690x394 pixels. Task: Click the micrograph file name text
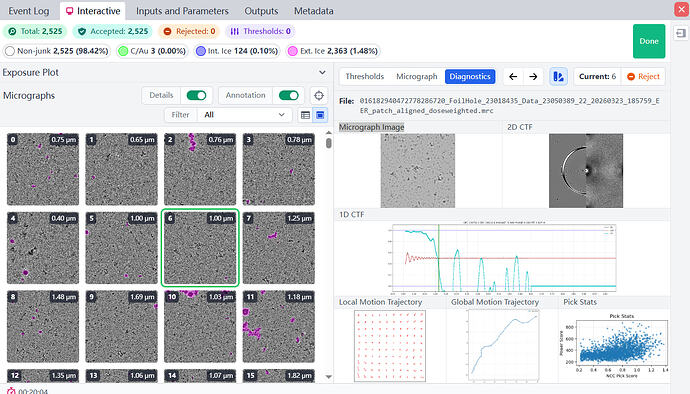pyautogui.click(x=510, y=106)
